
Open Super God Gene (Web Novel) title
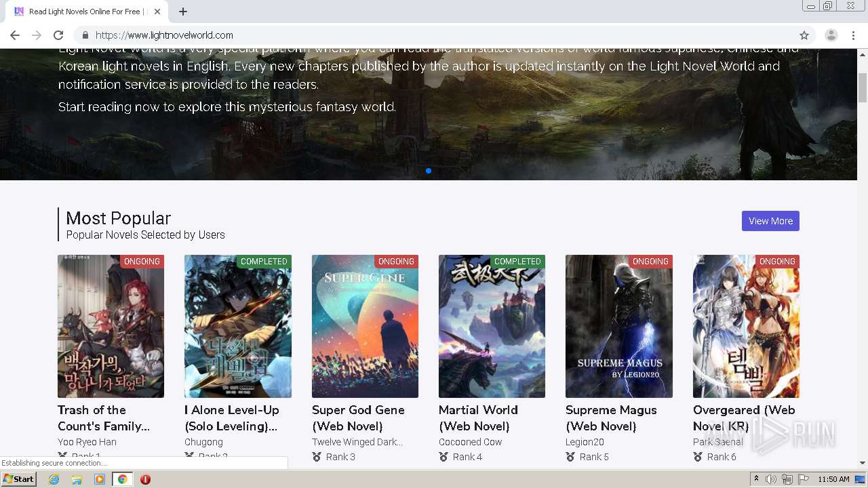point(358,418)
